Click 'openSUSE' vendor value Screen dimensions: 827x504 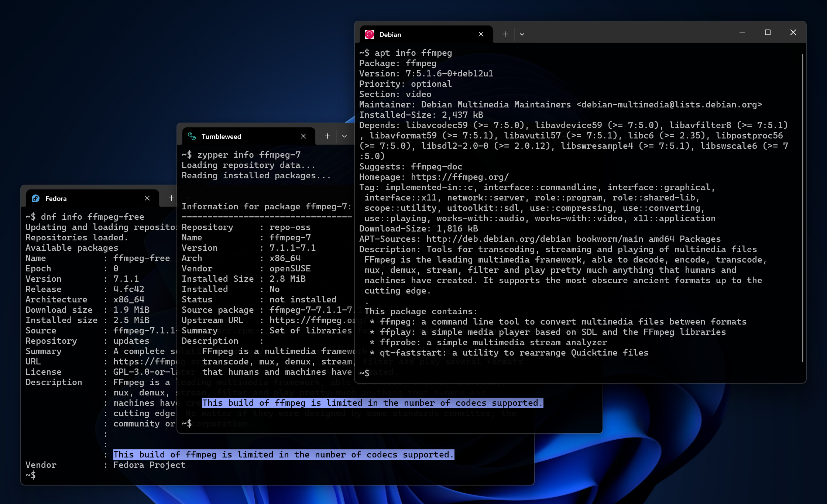290,268
